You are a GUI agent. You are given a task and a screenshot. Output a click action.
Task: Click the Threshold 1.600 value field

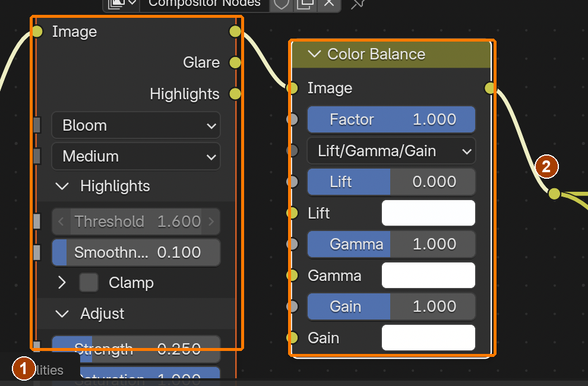[136, 222]
